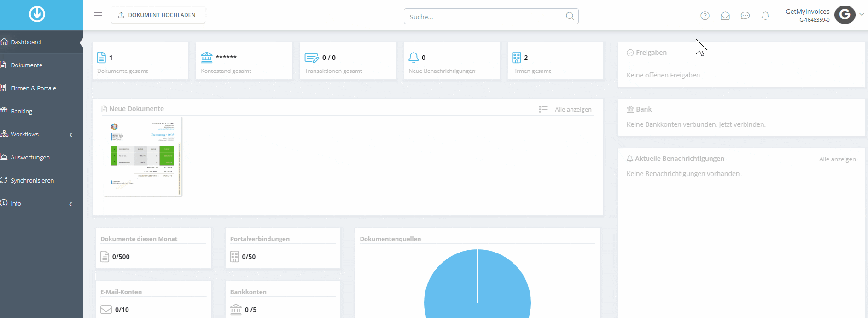Click the Aktuelle Benachrichtigungen bell icon
Screen dimensions: 868x318
pos(630,159)
